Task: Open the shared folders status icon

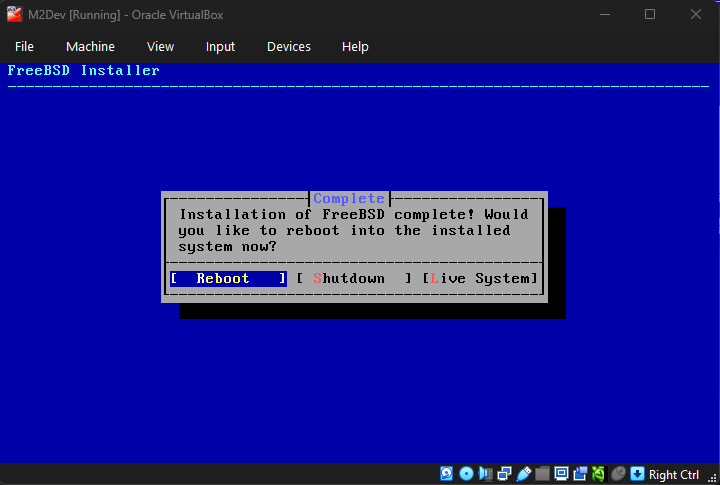Action: tap(543, 474)
